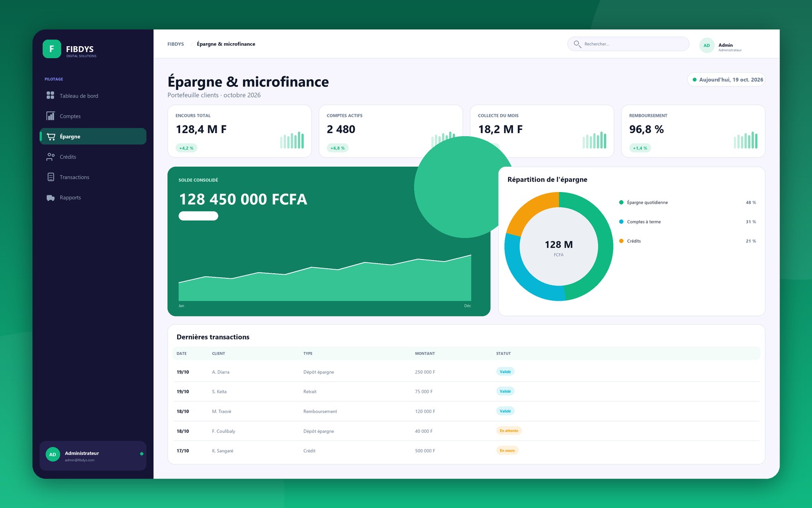812x508 pixels.
Task: Click the Comptes à terme blue legend dot
Action: (x=621, y=221)
